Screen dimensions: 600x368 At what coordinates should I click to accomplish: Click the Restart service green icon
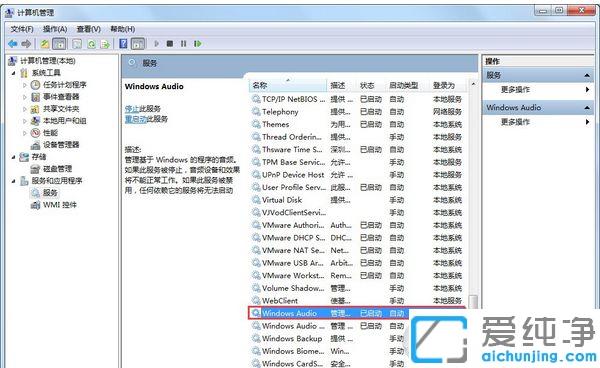coord(198,44)
